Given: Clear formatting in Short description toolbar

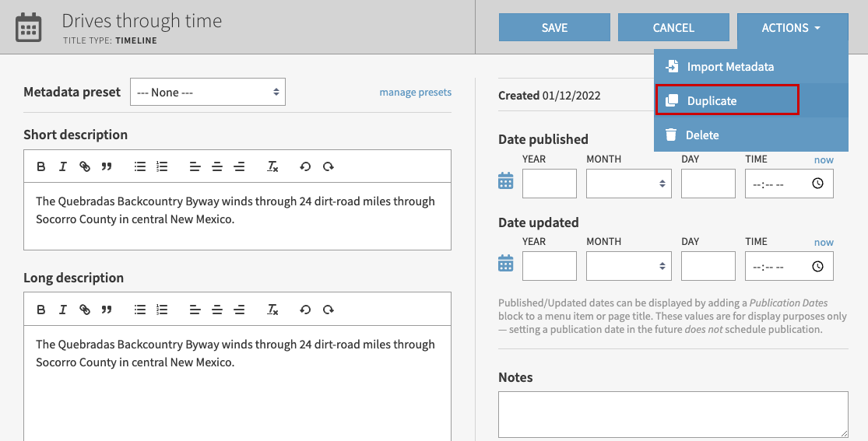Looking at the screenshot, I should [x=272, y=166].
